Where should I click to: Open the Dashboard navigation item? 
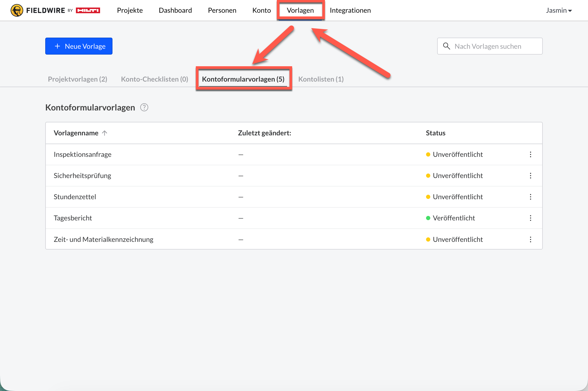tap(175, 10)
